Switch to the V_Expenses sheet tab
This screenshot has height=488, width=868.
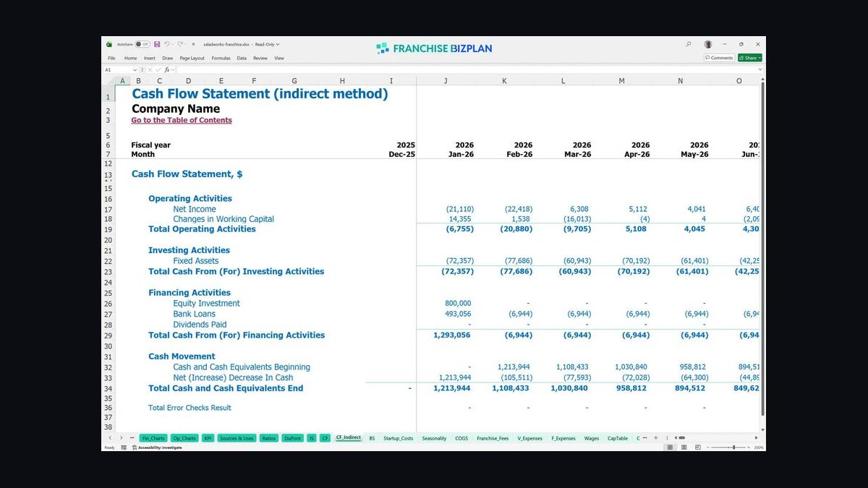click(x=530, y=438)
